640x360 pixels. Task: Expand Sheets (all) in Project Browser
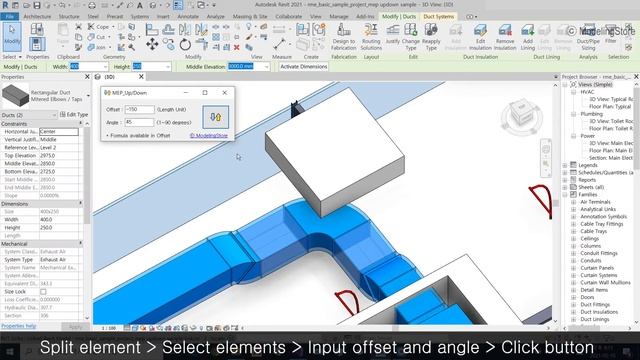pyautogui.click(x=565, y=187)
